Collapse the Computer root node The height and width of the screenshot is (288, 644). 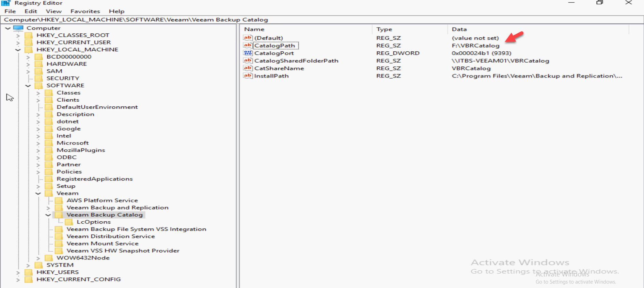pyautogui.click(x=8, y=28)
